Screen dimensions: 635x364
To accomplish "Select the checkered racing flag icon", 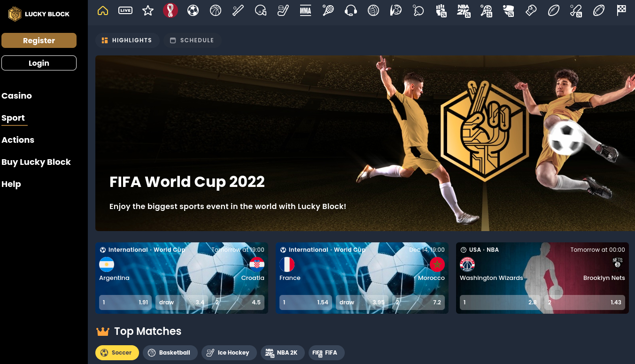I will [621, 10].
